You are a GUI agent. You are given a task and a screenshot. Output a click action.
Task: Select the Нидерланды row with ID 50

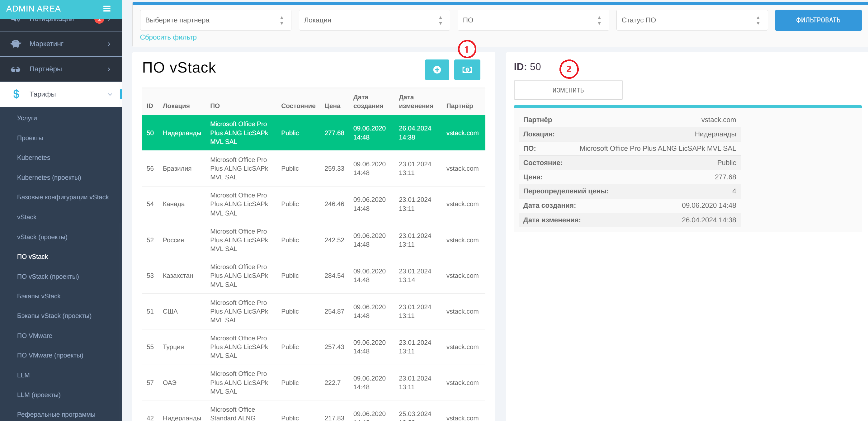click(314, 133)
